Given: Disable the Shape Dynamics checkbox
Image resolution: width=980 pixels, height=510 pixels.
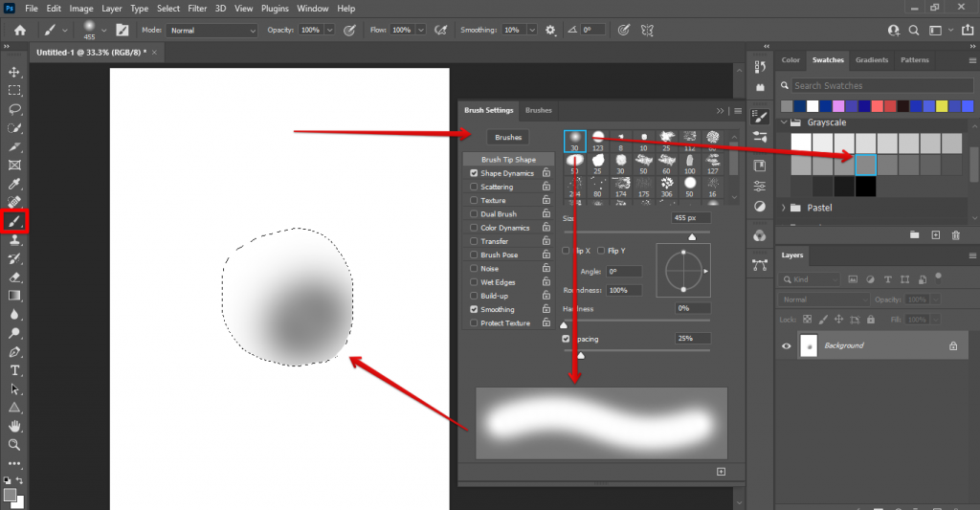Looking at the screenshot, I should pos(474,173).
